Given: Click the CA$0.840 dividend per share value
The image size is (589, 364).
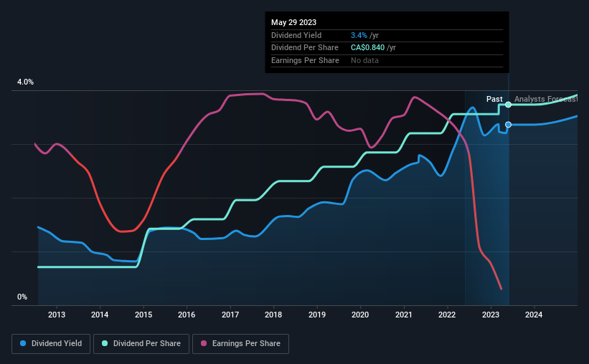Looking at the screenshot, I should pos(368,48).
